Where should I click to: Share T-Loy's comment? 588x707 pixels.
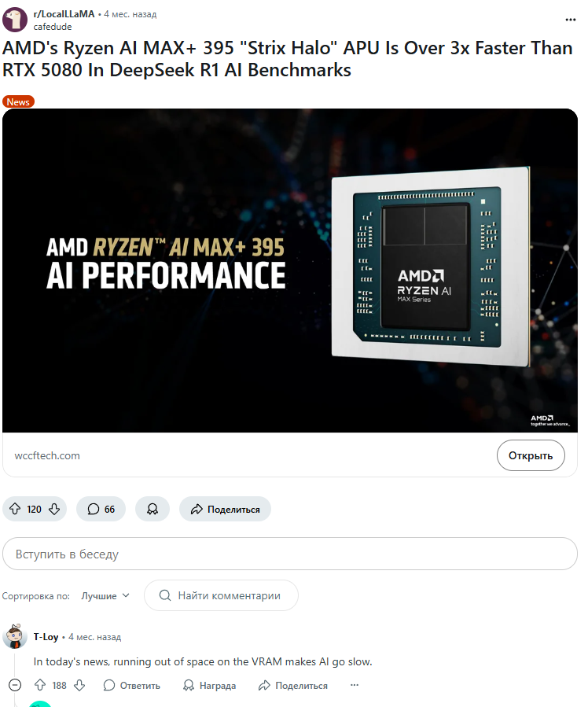coord(293,685)
